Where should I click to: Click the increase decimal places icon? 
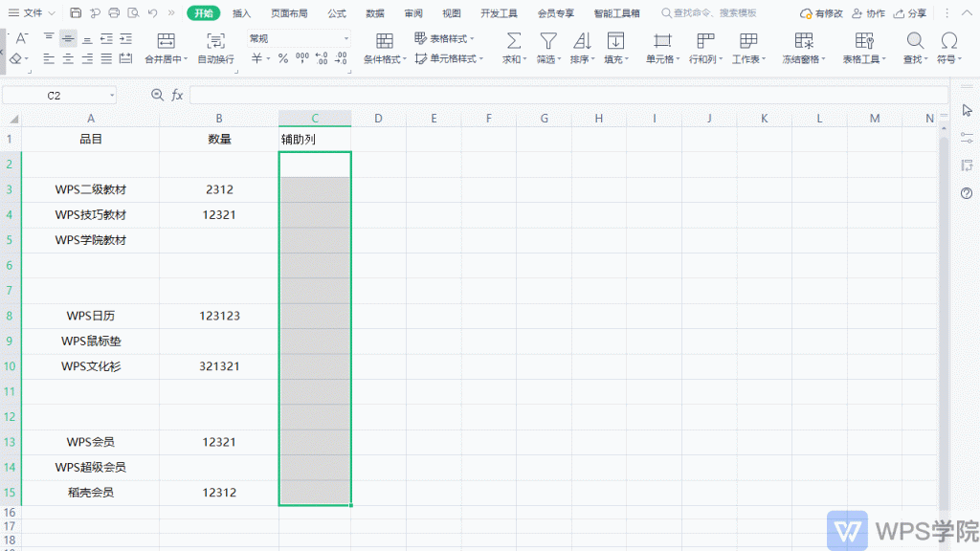coord(322,58)
